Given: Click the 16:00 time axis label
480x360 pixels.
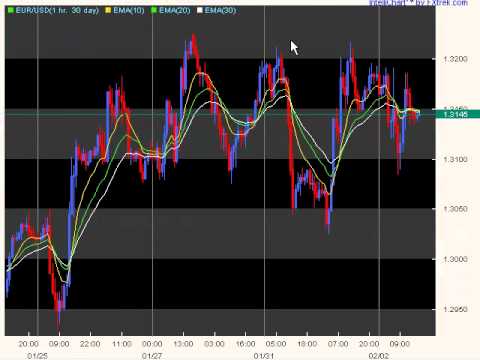Looking at the screenshot, I should [246, 344].
